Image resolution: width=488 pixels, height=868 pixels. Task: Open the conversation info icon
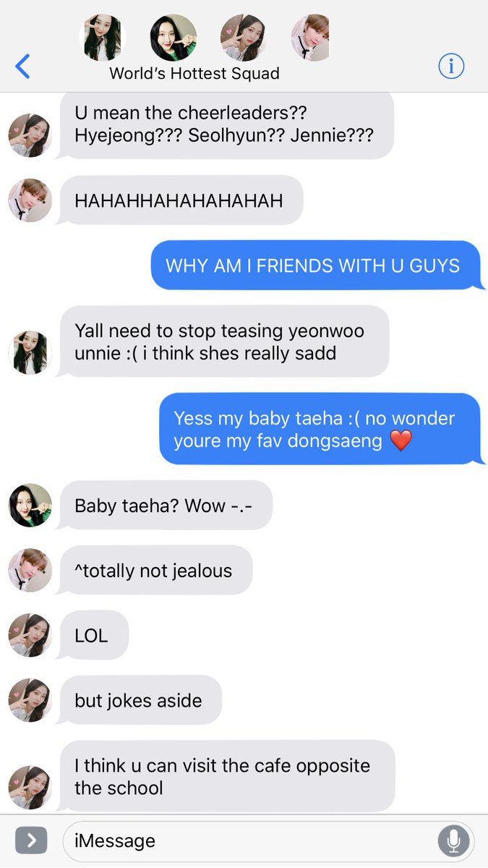[x=451, y=67]
